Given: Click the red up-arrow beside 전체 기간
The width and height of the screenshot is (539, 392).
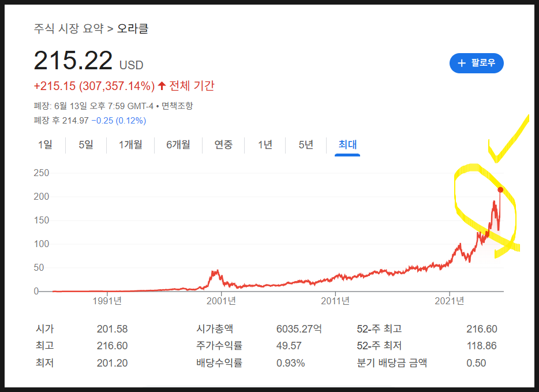Looking at the screenshot, I should tap(162, 85).
